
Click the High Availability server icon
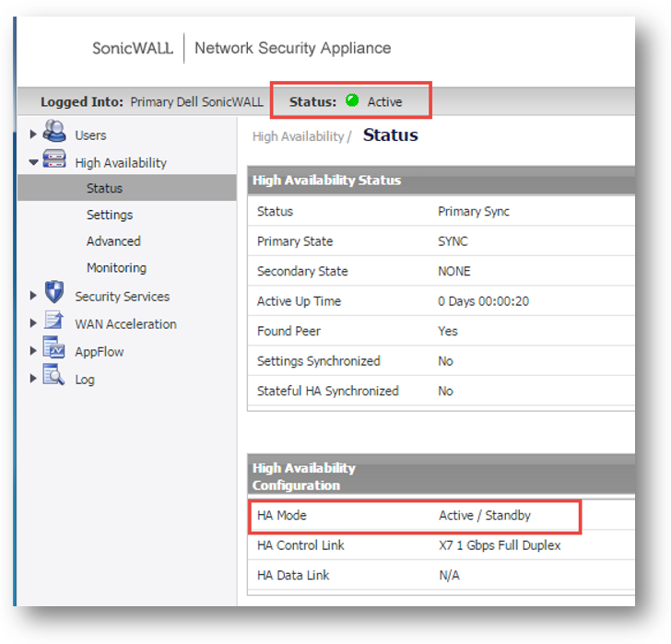pyautogui.click(x=54, y=161)
